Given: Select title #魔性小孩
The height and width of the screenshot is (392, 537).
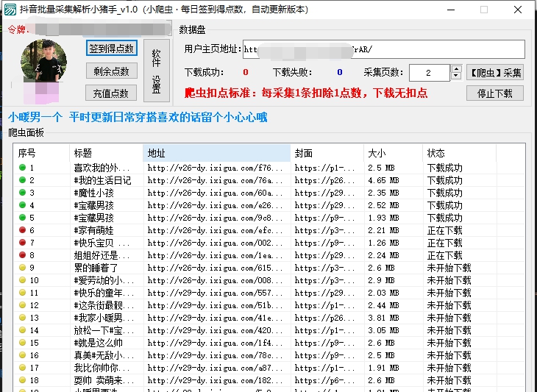Looking at the screenshot, I should click(x=93, y=193).
